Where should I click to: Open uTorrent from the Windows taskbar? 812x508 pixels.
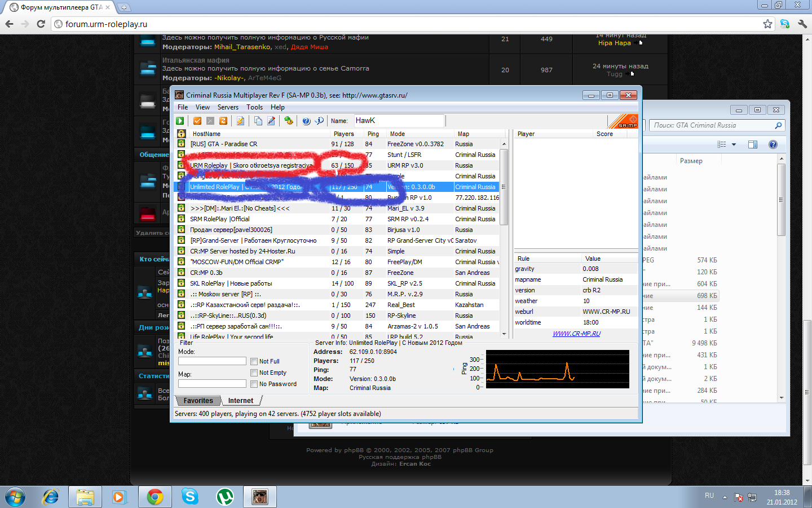[225, 497]
